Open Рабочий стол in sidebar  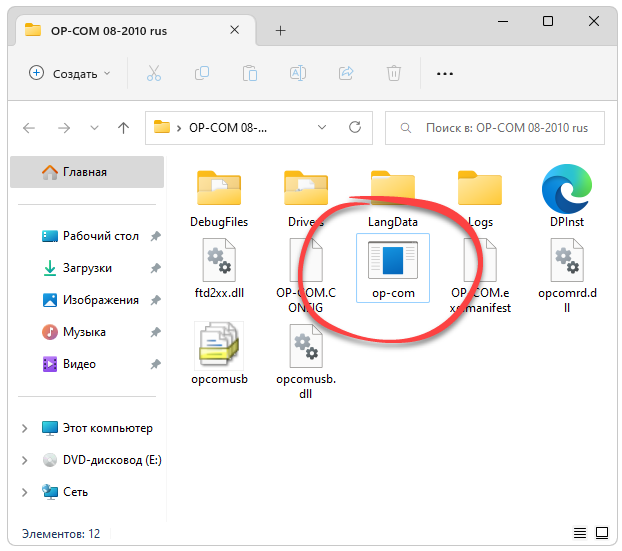click(90, 236)
